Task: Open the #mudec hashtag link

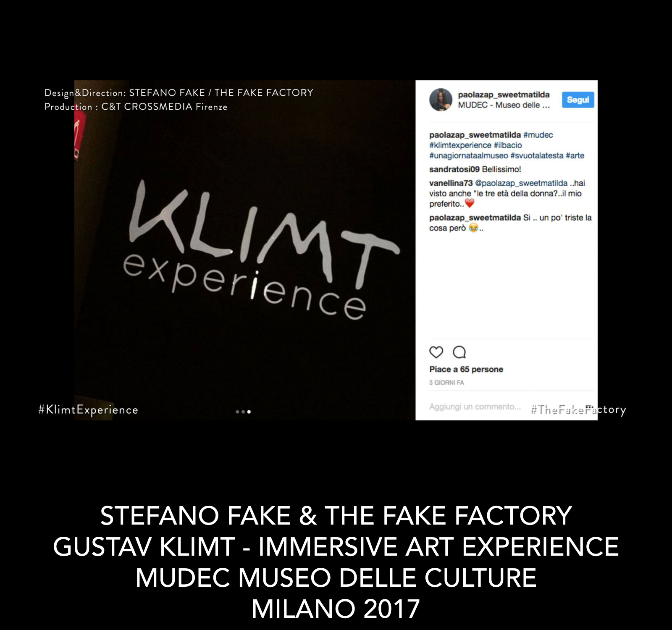Action: click(538, 135)
